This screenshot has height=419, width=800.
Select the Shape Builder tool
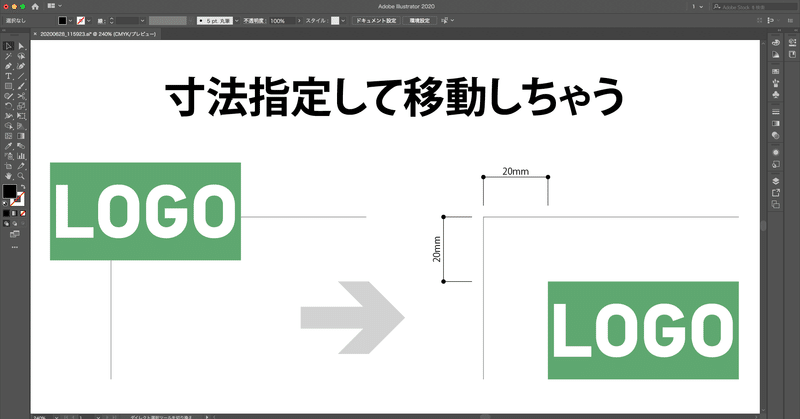(x=8, y=126)
